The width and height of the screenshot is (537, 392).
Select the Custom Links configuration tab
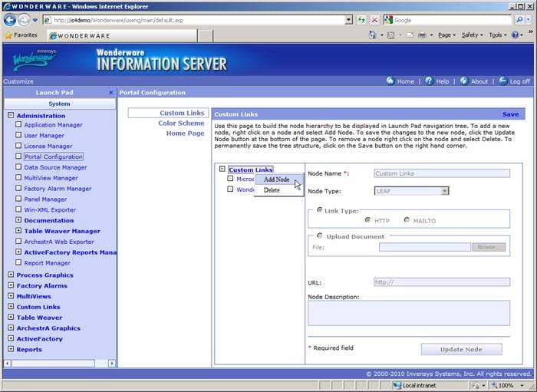[x=168, y=113]
